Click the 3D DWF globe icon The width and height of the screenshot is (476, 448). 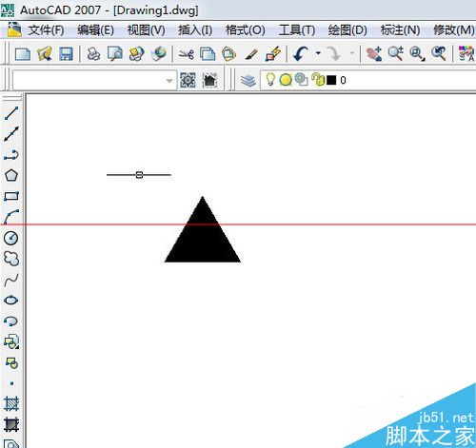click(159, 53)
